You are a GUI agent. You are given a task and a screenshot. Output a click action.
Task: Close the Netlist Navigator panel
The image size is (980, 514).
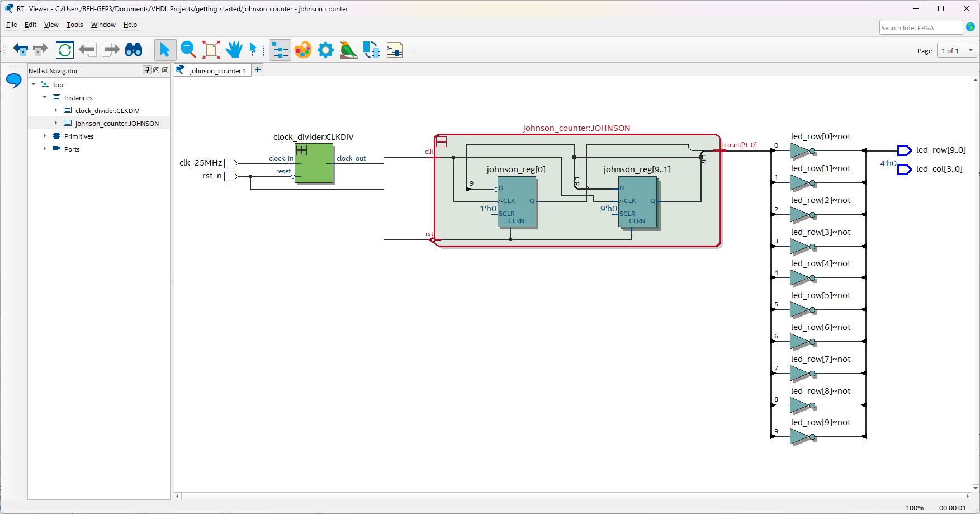pyautogui.click(x=165, y=70)
